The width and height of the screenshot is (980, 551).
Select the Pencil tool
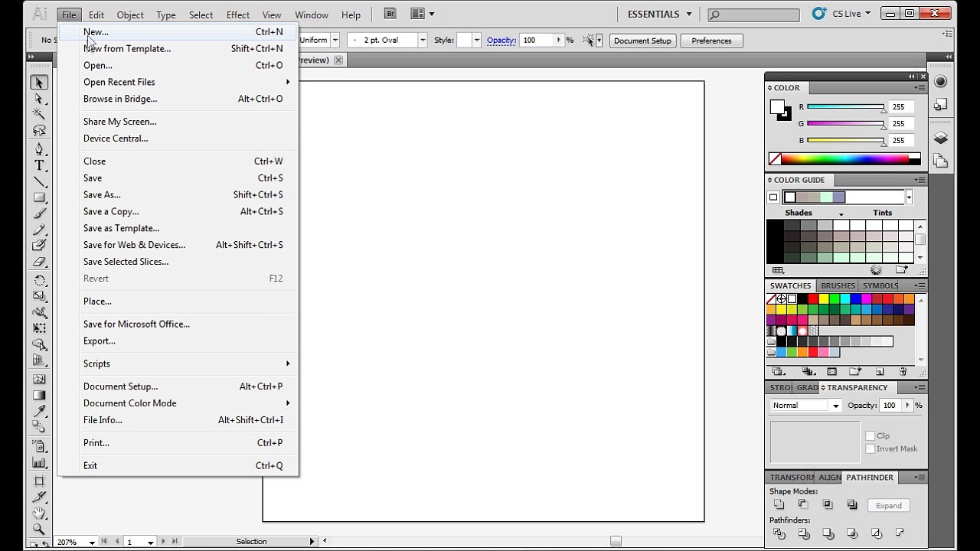coord(39,230)
